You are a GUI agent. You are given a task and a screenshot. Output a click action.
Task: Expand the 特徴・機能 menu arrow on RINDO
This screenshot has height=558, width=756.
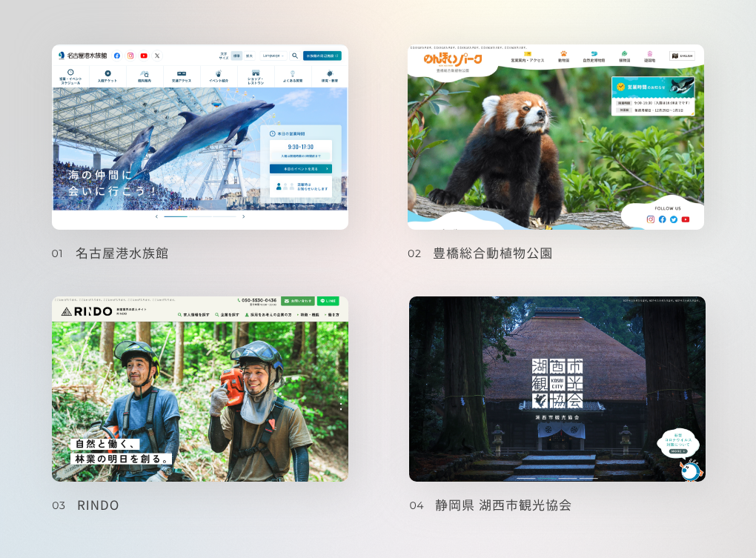point(308,315)
